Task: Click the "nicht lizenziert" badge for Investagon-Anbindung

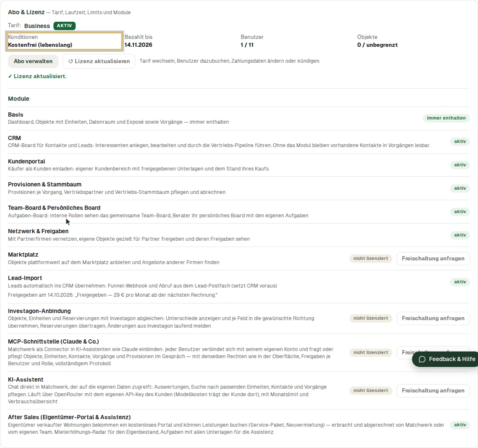Action: coord(371,318)
